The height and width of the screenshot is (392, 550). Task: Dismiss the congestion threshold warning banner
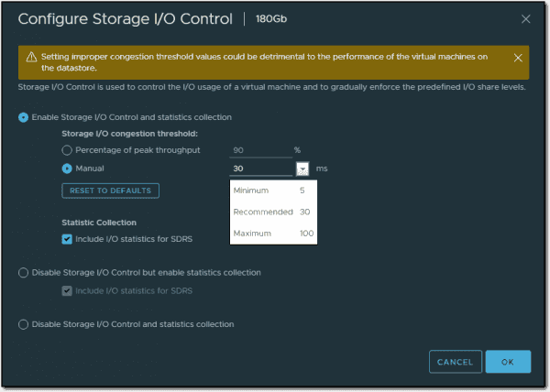point(518,58)
